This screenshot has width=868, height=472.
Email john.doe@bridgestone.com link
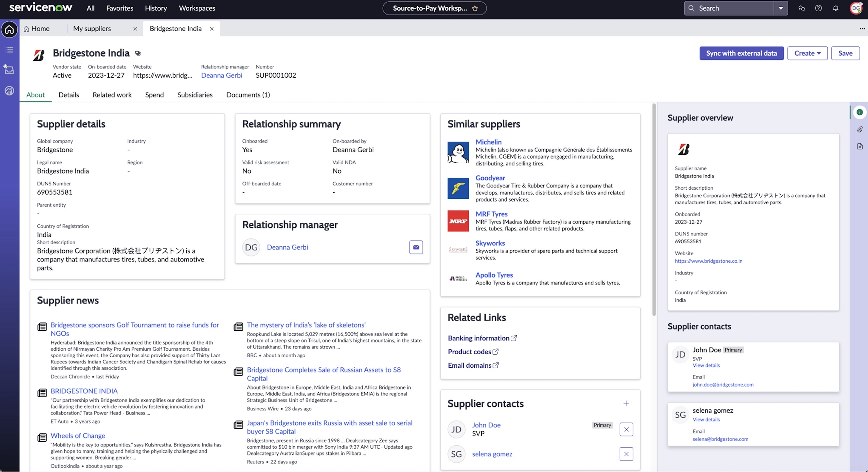723,384
